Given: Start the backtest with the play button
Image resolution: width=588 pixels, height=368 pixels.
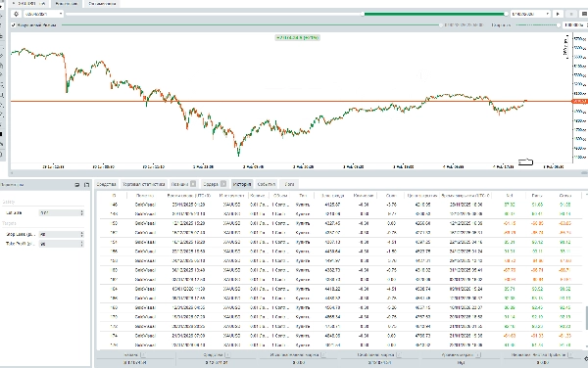Looking at the screenshot, I should [558, 14].
